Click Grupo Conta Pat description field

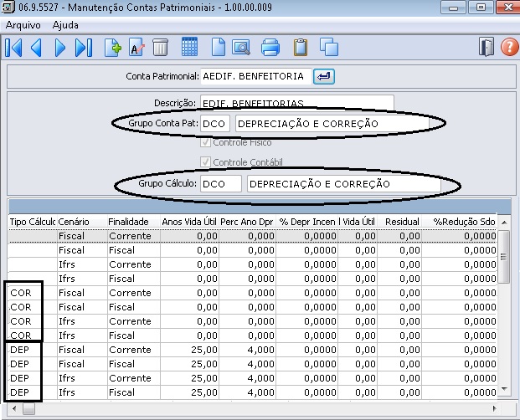(x=332, y=124)
